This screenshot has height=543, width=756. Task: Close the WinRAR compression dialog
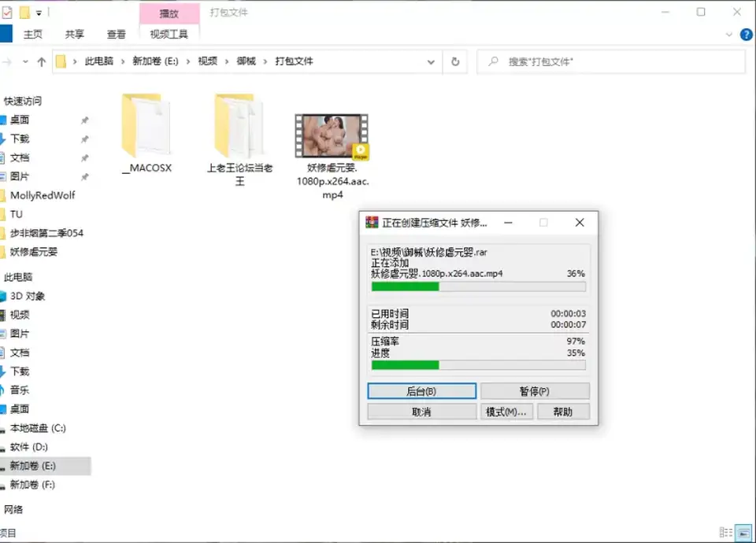[580, 222]
